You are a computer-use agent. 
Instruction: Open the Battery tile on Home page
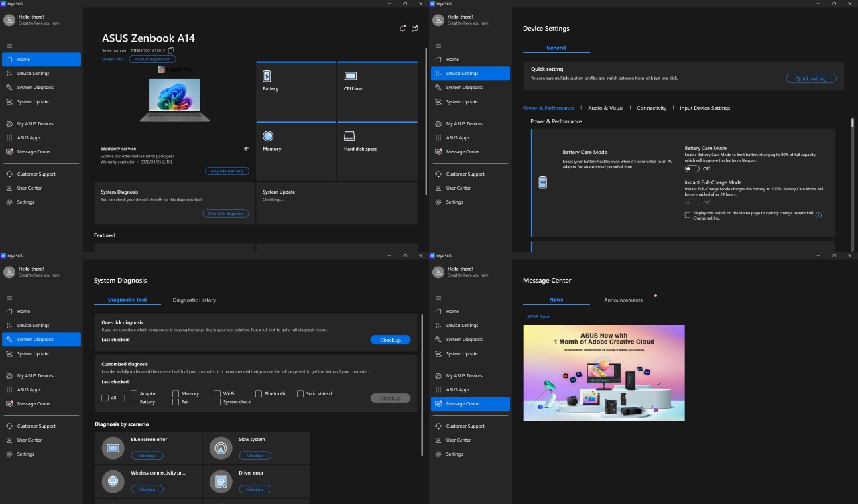coord(296,92)
